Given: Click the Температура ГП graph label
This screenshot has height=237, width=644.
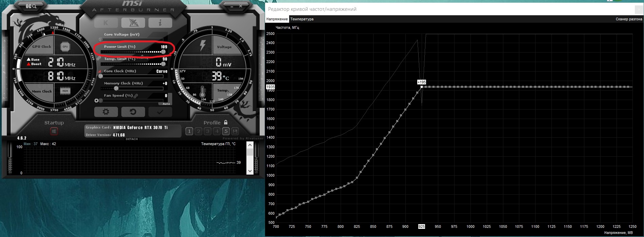Looking at the screenshot, I should click(x=218, y=144).
